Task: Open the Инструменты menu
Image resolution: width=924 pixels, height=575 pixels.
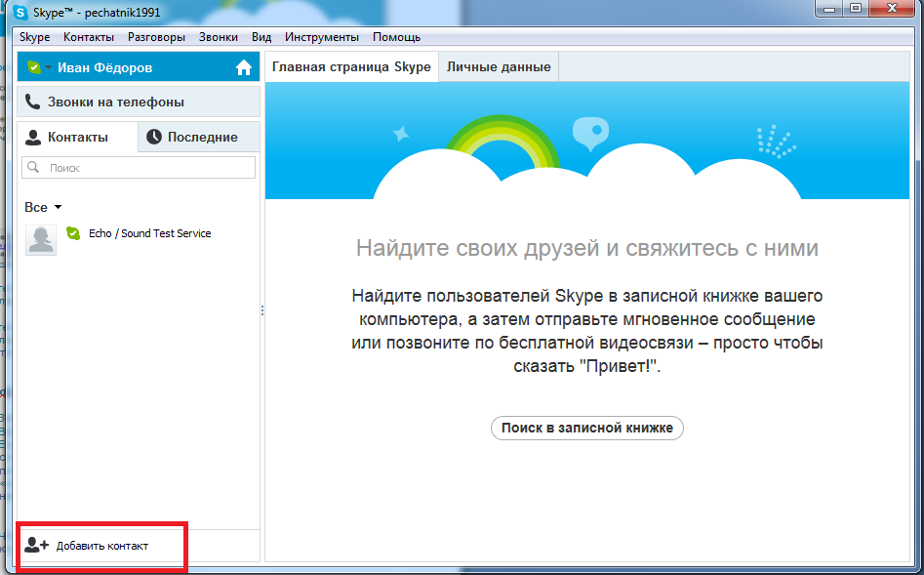Action: (x=322, y=37)
